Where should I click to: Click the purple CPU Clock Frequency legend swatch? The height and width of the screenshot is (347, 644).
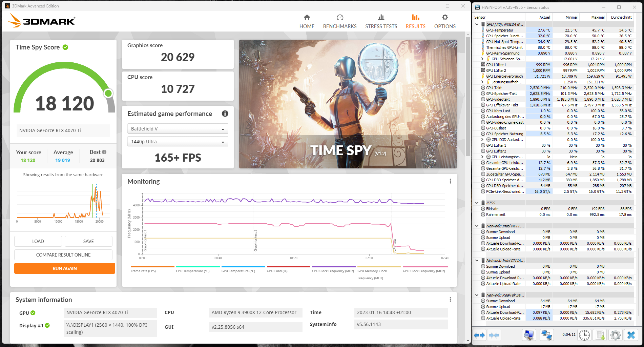click(x=334, y=267)
